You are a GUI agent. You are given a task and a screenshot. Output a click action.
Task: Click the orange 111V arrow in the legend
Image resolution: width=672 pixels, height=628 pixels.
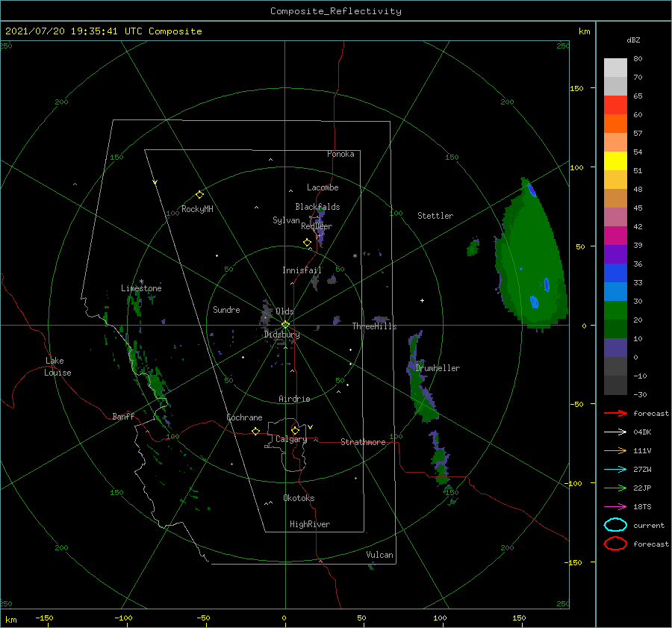point(615,450)
